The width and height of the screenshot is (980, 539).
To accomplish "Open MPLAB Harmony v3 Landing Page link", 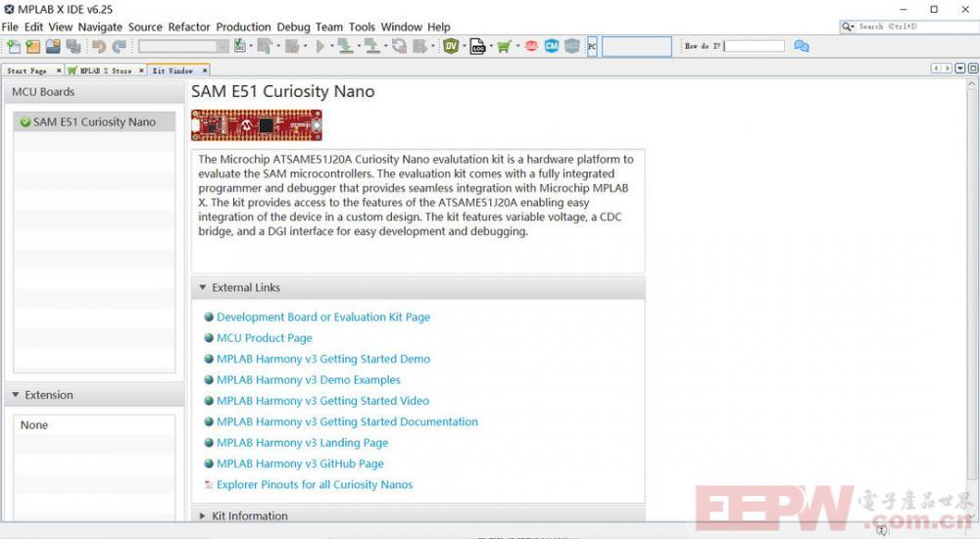I will [x=303, y=443].
